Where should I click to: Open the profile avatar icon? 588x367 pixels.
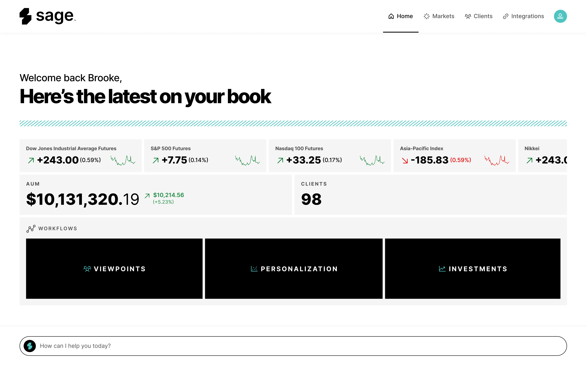pyautogui.click(x=560, y=16)
